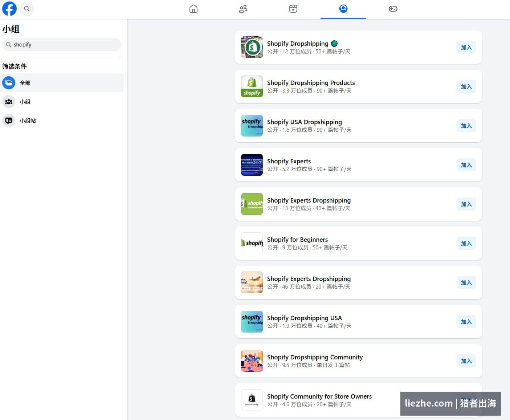Screen dimensions: 510x420
Task: Select the 小组 filter option
Action: [62, 102]
